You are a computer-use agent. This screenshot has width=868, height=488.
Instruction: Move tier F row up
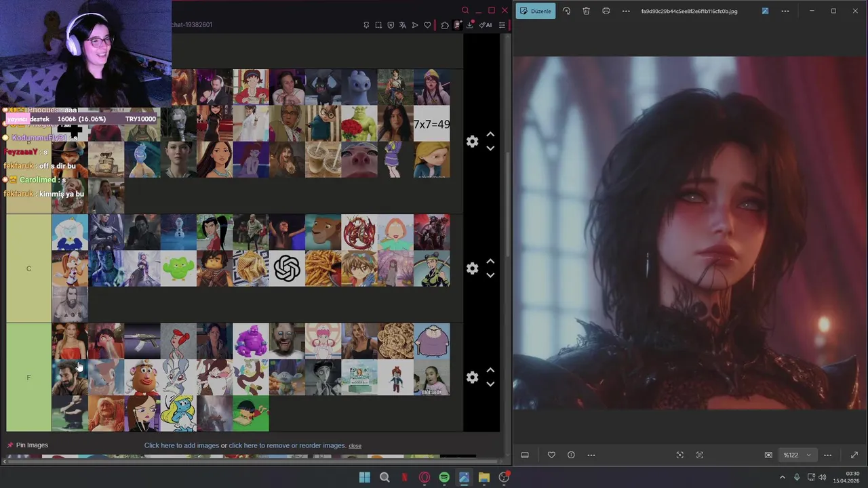(490, 371)
